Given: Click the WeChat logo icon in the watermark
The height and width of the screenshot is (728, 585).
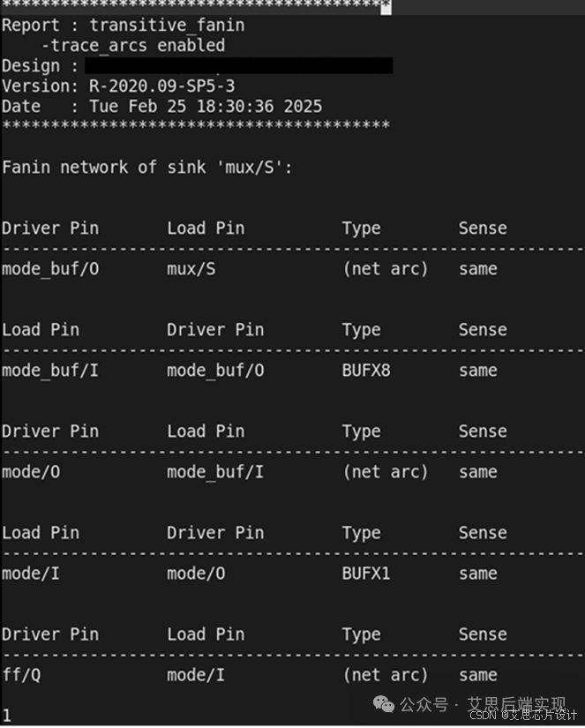Looking at the screenshot, I should click(384, 703).
